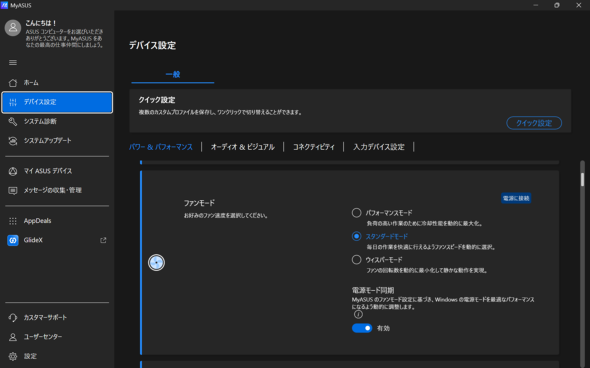
Task: Click GlideX external link icon
Action: click(103, 240)
